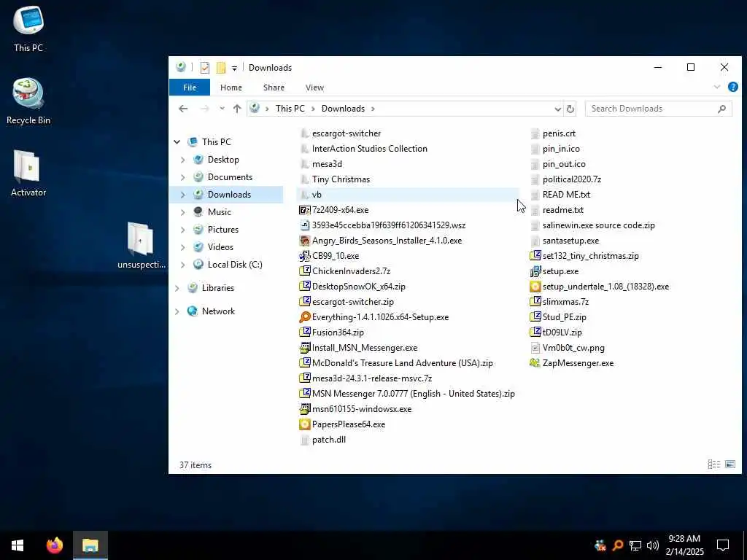
Task: Switch to details view layout button
Action: click(x=714, y=464)
